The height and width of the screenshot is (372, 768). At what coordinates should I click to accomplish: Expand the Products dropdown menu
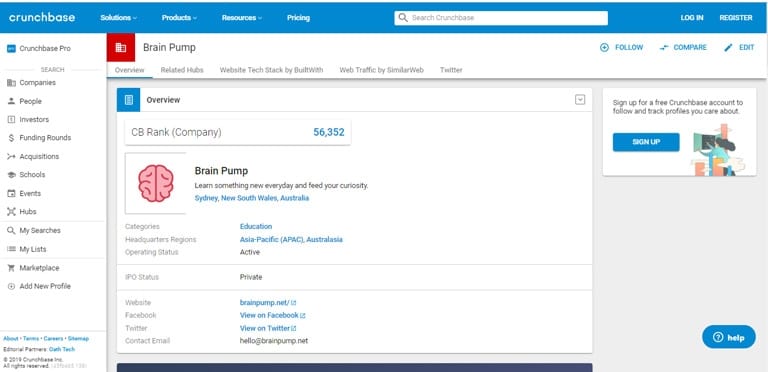[179, 18]
